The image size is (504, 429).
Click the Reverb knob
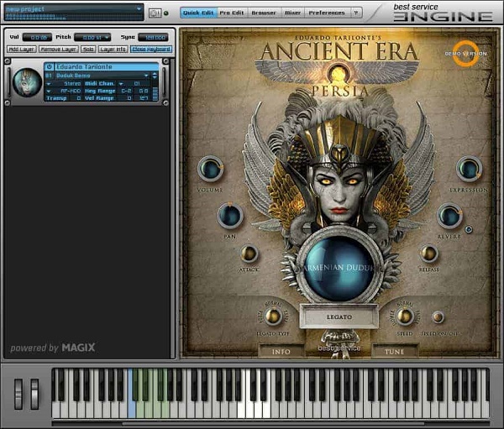click(449, 217)
